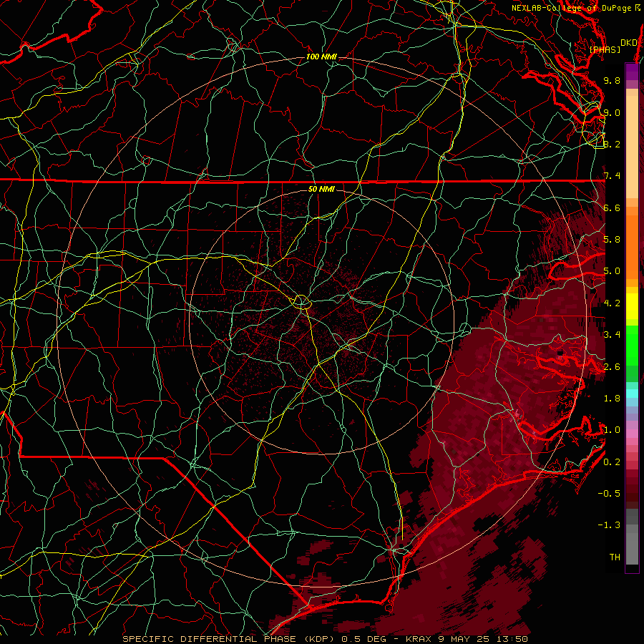Click the 5.8 legend value
The width and height of the screenshot is (644, 644).
point(612,240)
